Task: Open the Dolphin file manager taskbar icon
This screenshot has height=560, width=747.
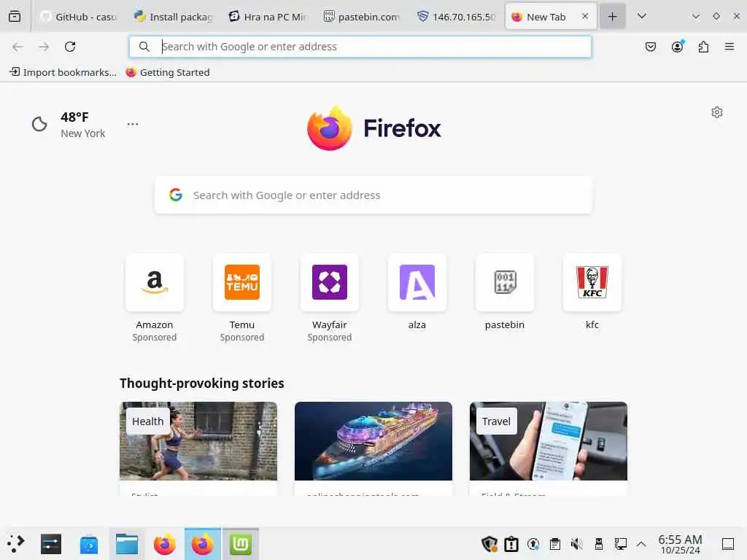Action: coord(127,544)
